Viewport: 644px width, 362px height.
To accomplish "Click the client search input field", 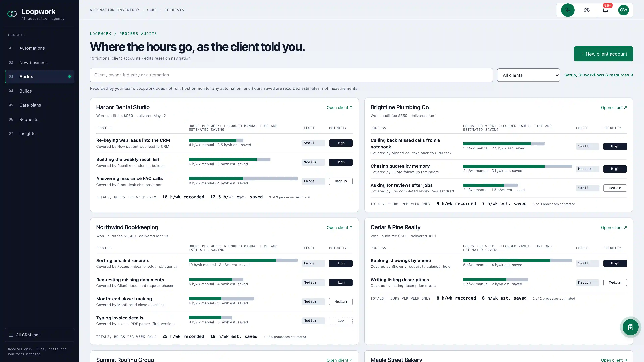I will click(291, 75).
